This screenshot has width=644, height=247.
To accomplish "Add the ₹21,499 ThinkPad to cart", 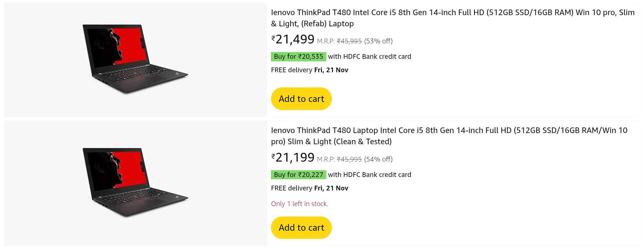I will click(301, 99).
